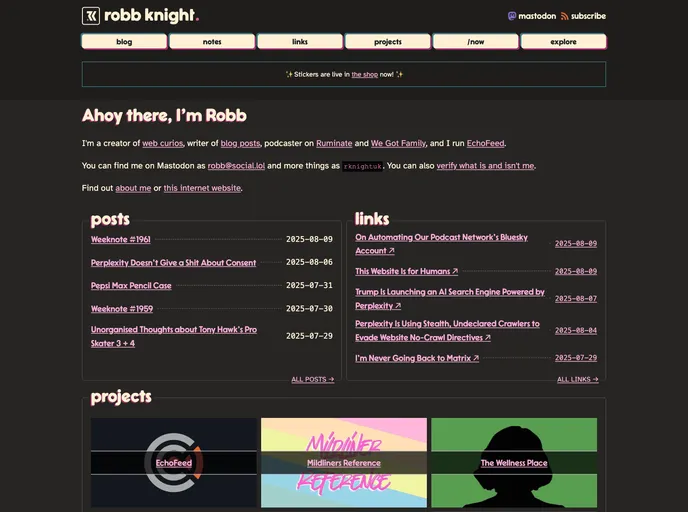Click ALL POSTS arrow link
The height and width of the screenshot is (512, 688).
click(x=313, y=380)
